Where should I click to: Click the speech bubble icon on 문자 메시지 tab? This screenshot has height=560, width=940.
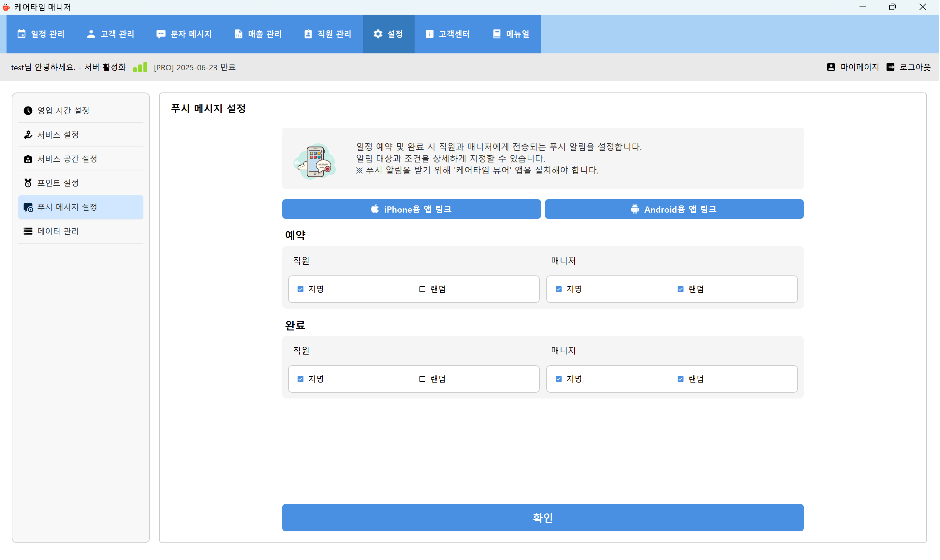coord(161,34)
